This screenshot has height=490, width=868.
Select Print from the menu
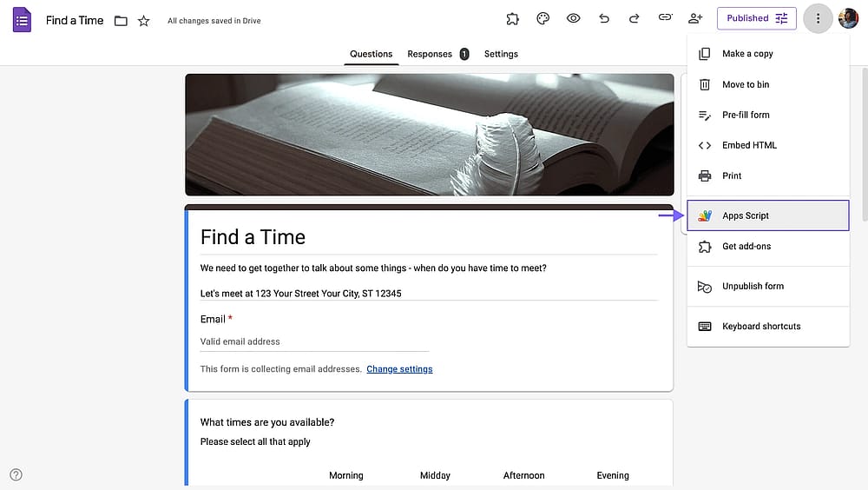(768, 175)
